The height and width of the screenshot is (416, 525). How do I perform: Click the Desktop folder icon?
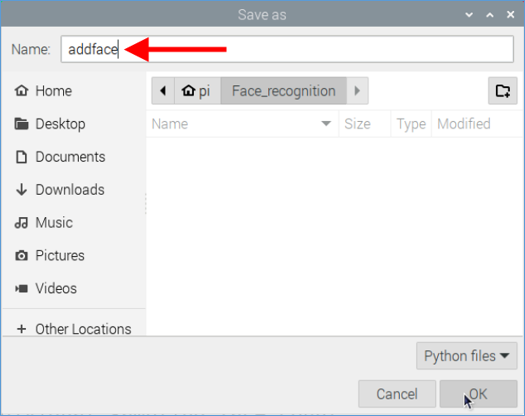[x=21, y=124]
